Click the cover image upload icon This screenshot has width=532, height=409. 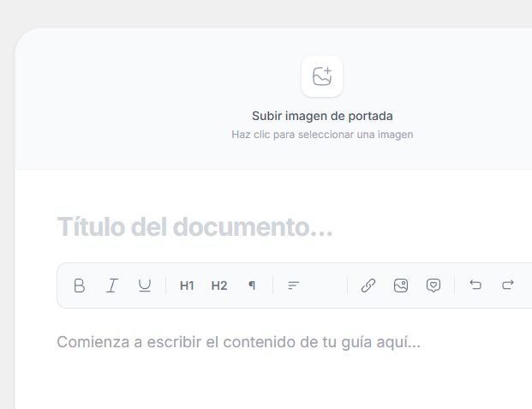tap(322, 76)
